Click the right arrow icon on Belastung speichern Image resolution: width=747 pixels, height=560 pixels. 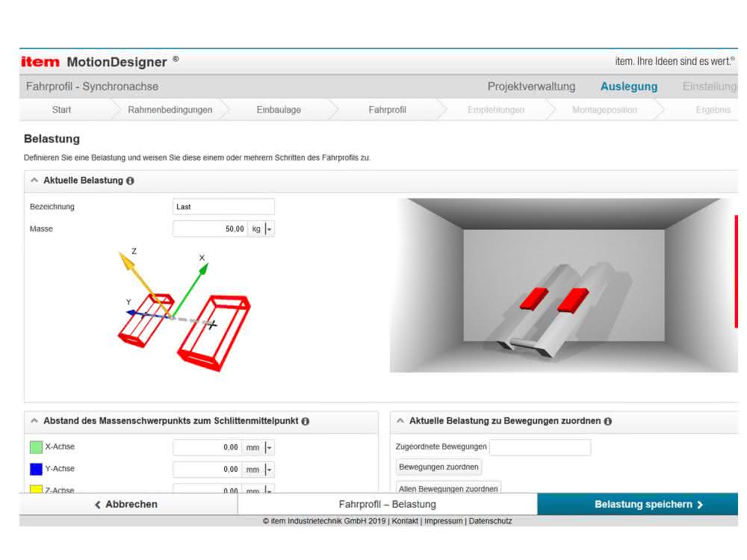click(700, 505)
